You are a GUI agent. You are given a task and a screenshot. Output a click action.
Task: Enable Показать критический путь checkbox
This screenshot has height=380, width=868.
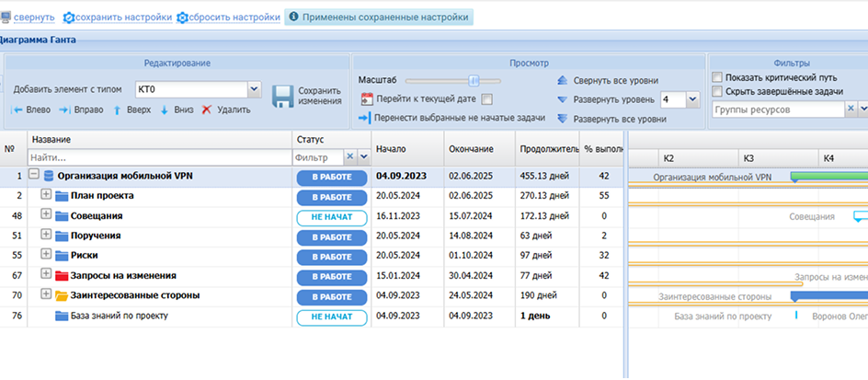(718, 77)
